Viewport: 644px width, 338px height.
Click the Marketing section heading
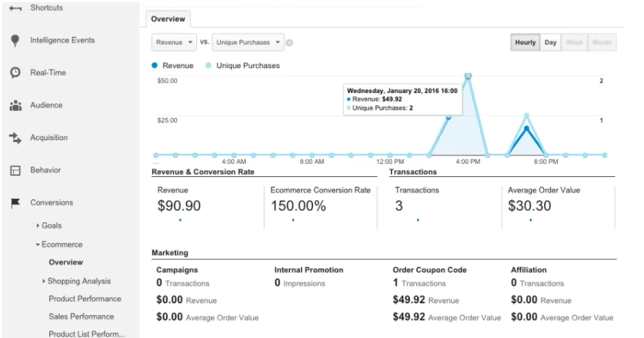(x=169, y=253)
